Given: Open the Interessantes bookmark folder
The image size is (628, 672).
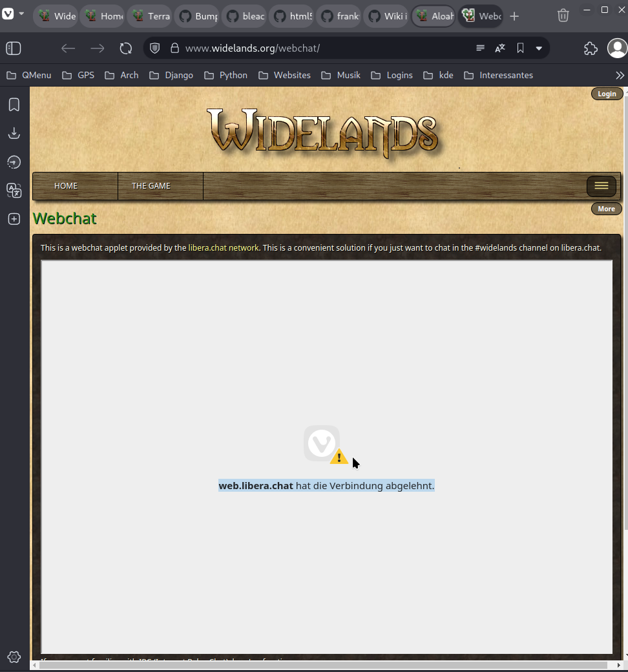Looking at the screenshot, I should pos(499,76).
